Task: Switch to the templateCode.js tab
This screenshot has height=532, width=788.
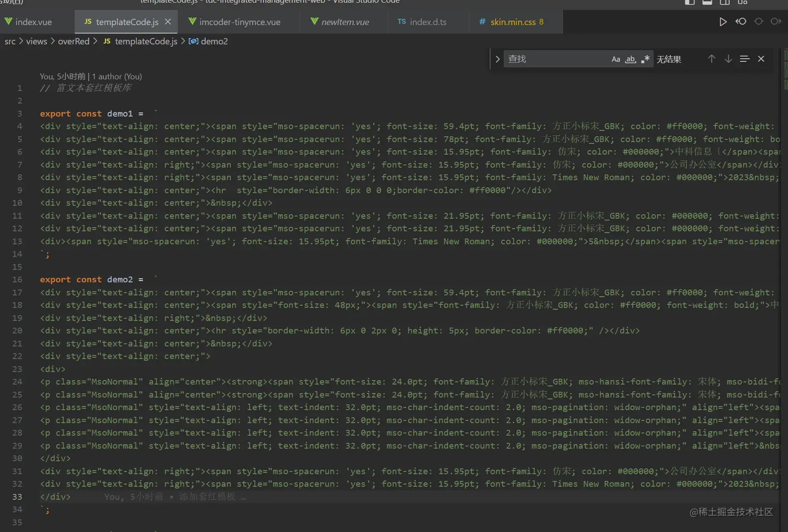Action: 127,22
